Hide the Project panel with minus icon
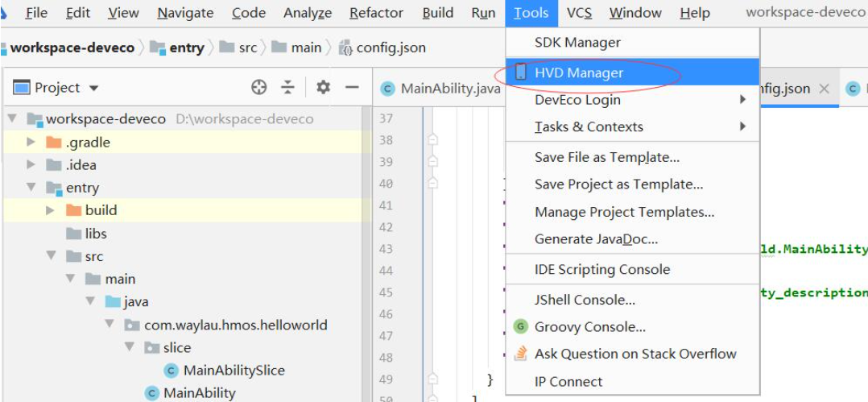 click(x=352, y=88)
